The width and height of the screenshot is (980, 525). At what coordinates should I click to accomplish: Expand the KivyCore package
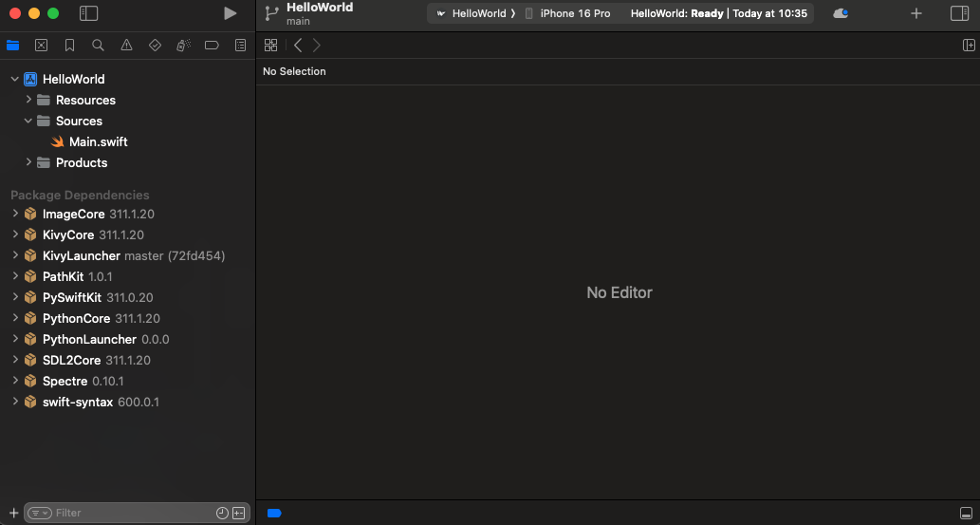15,234
